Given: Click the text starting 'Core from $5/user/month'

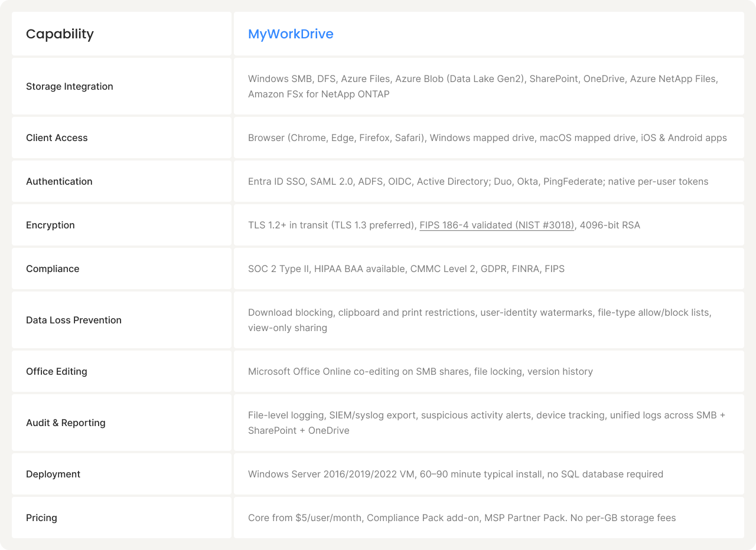Looking at the screenshot, I should point(462,518).
